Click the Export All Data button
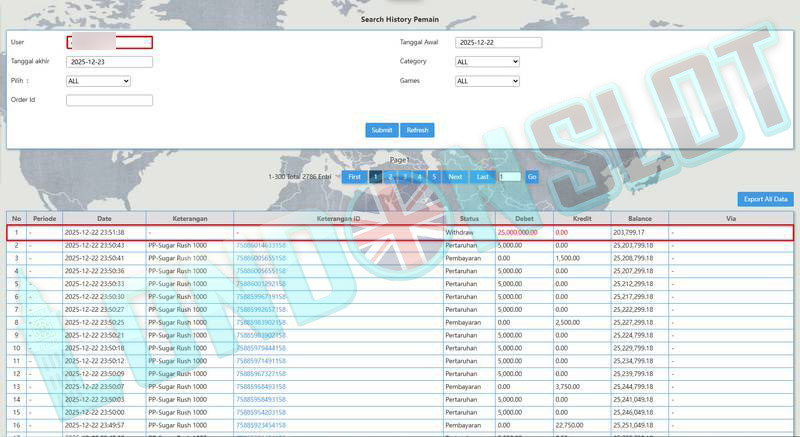This screenshot has width=800, height=437. pos(765,199)
